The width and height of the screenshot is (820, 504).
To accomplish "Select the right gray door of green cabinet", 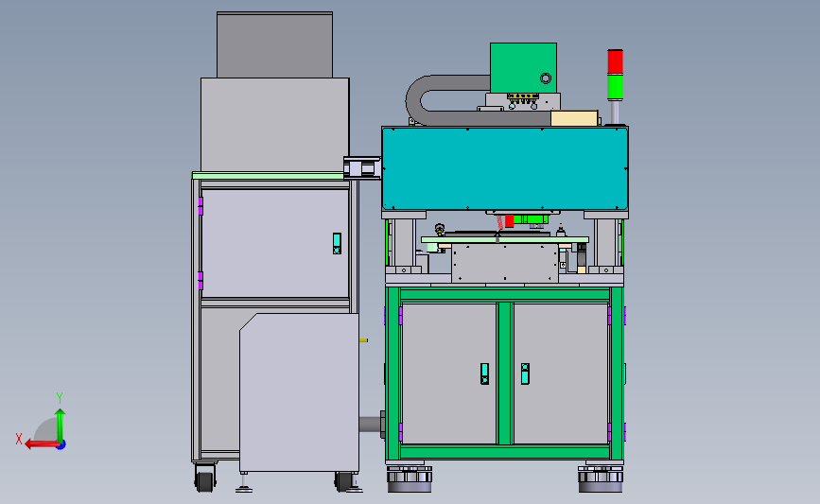I will [561, 374].
